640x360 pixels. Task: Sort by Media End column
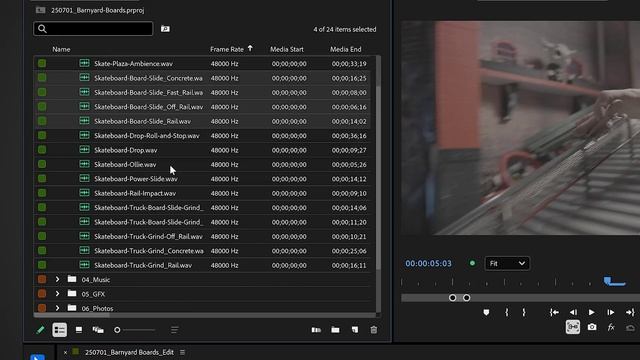[x=346, y=49]
